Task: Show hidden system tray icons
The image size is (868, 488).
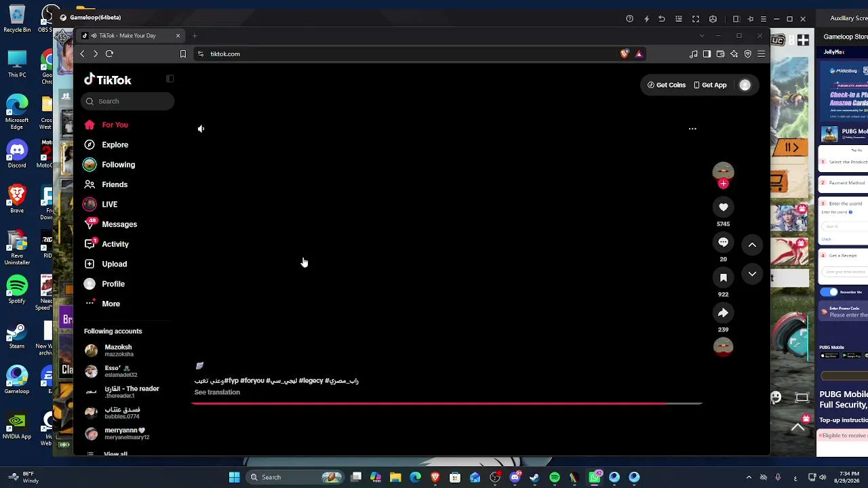Action: click(x=749, y=477)
